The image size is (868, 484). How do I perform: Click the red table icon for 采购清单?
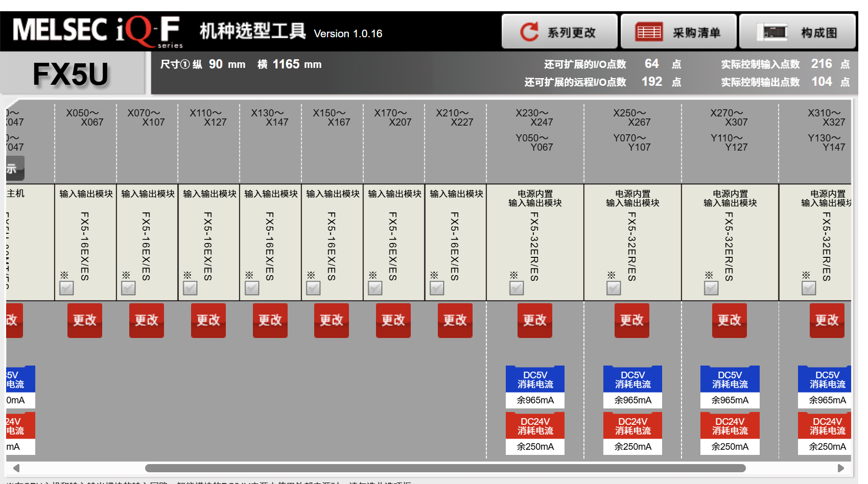(649, 32)
